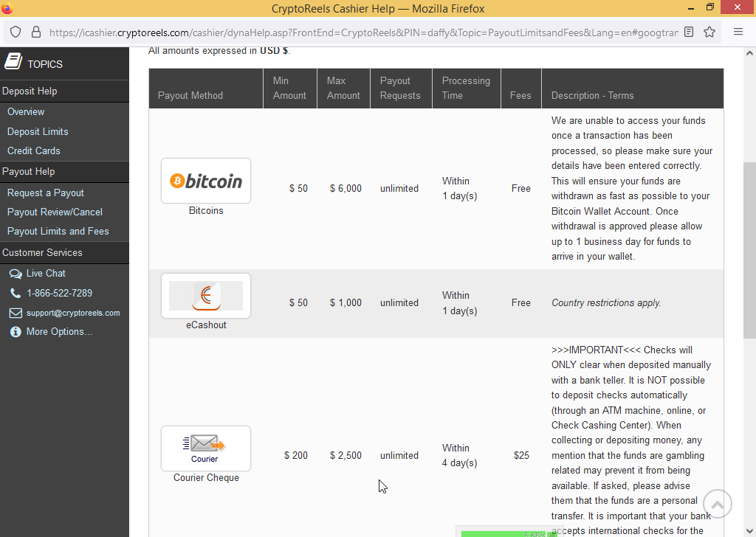The image size is (756, 537).
Task: Open Live Chat from sidebar
Action: pos(46,273)
